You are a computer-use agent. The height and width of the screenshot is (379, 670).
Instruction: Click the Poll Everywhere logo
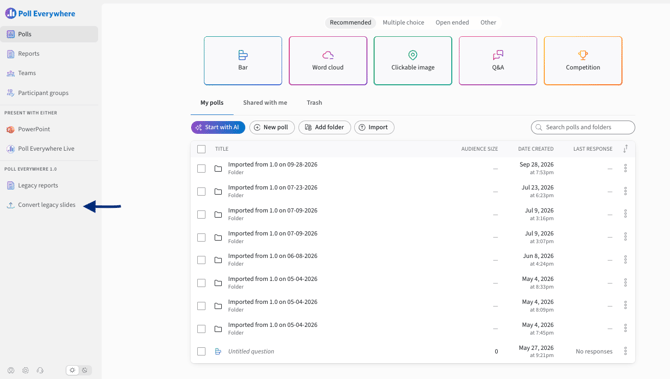point(40,14)
